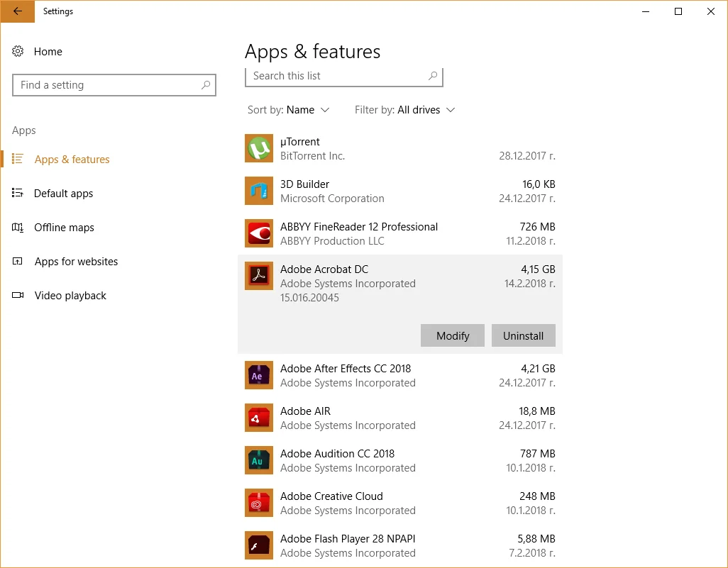
Task: Click the Apps & features list icon
Action: (18, 159)
